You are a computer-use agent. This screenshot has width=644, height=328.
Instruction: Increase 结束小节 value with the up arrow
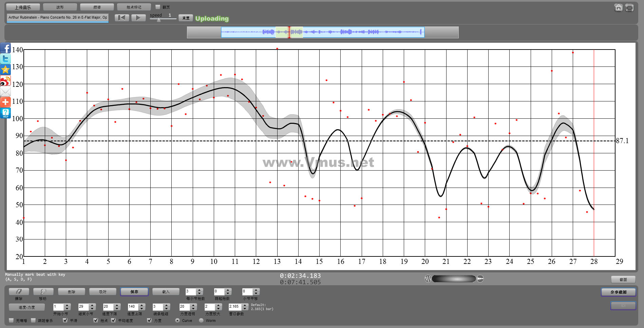click(92, 305)
